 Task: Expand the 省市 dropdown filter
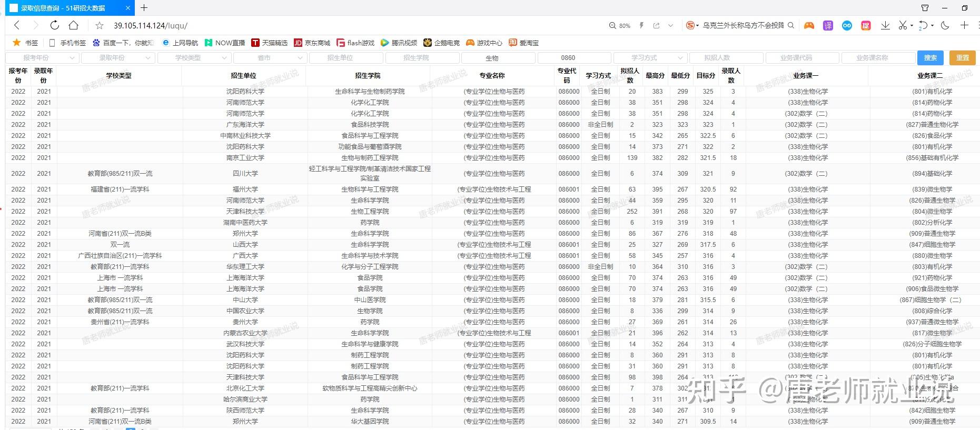[270, 58]
